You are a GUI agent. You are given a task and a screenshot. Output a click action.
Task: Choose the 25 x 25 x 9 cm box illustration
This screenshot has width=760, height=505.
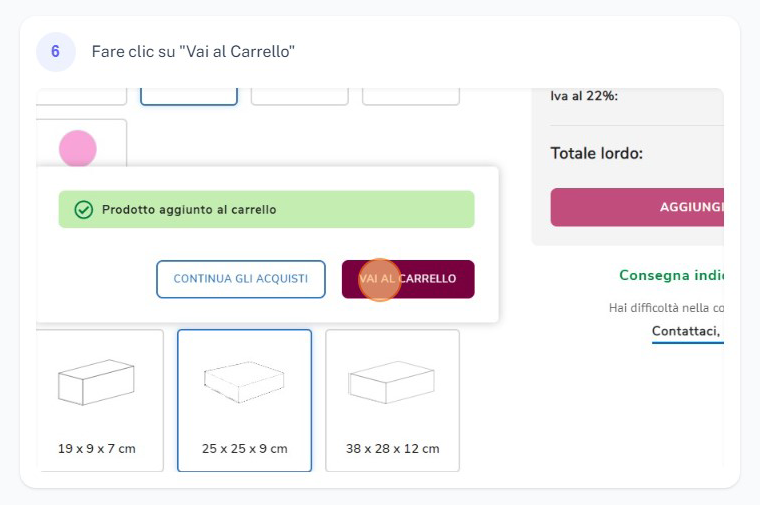pyautogui.click(x=244, y=382)
